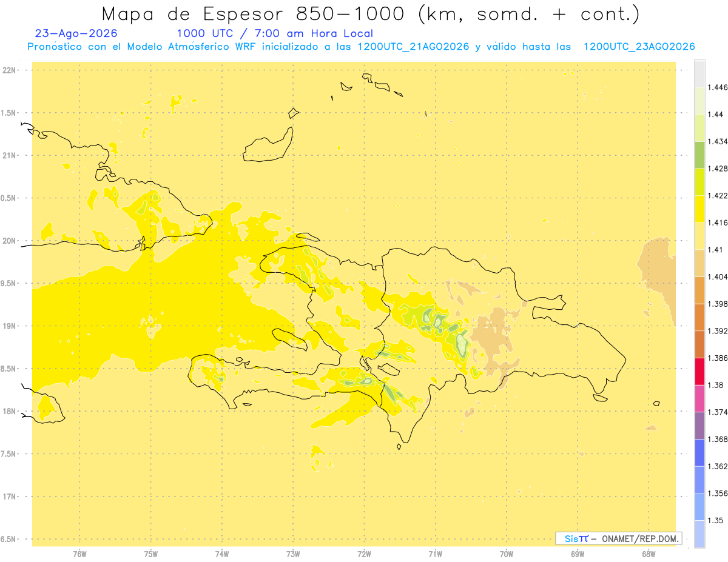Click the 6.5N latitude label
This screenshot has height=562, width=728.
pyautogui.click(x=8, y=539)
